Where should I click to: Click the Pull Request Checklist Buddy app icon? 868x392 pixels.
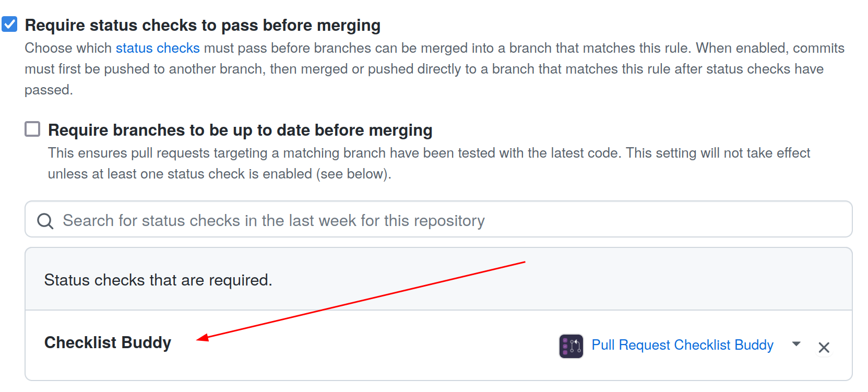pyautogui.click(x=571, y=346)
